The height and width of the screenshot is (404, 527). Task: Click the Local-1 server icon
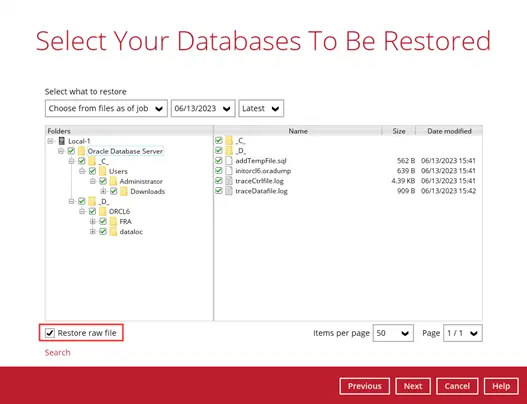tap(62, 141)
